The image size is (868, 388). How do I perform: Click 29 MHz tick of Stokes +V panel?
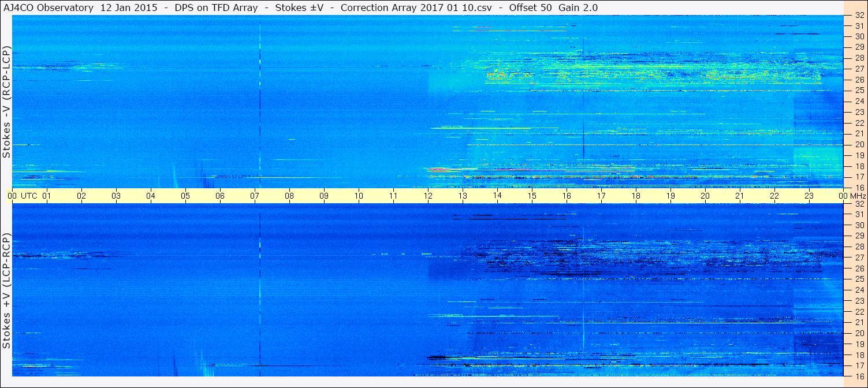click(859, 236)
